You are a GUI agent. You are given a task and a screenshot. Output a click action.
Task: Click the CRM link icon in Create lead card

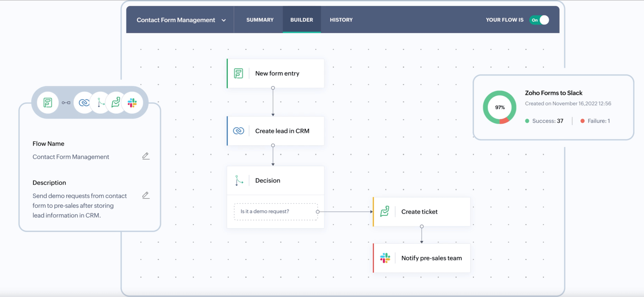point(239,131)
